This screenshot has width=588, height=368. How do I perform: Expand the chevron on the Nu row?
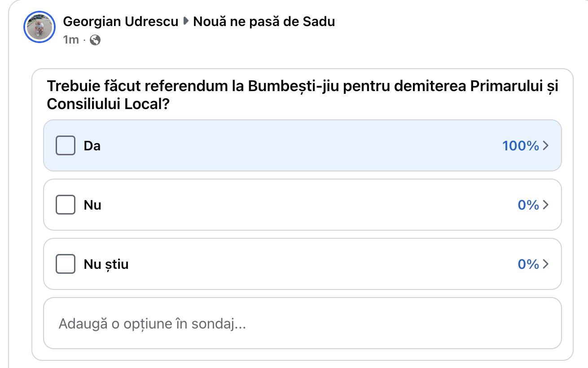[546, 205]
